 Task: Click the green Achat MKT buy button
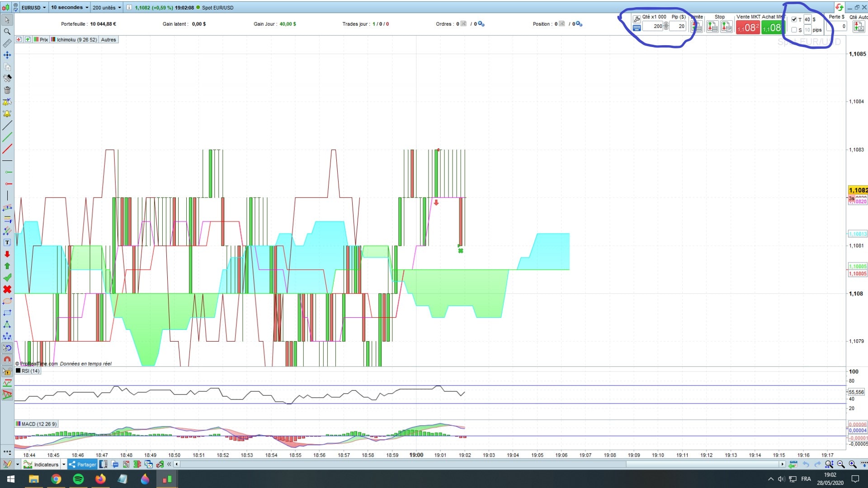point(771,28)
